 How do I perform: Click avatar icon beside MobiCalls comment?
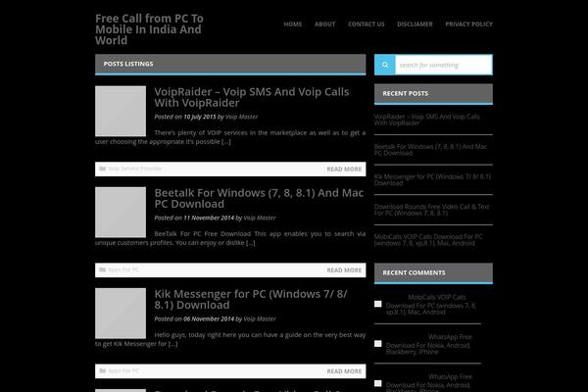point(378,304)
